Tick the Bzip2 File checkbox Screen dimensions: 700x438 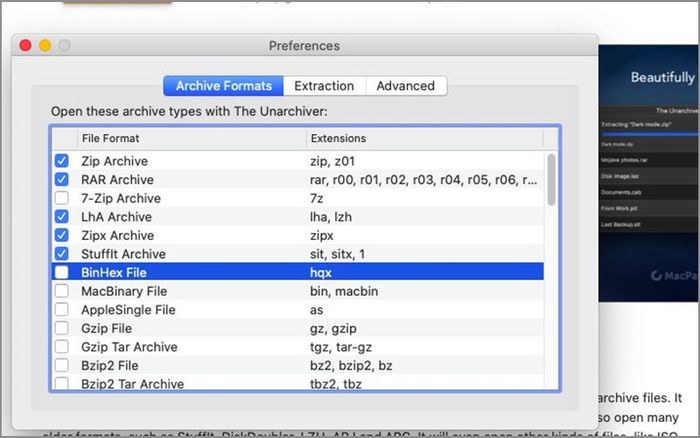pyautogui.click(x=62, y=365)
